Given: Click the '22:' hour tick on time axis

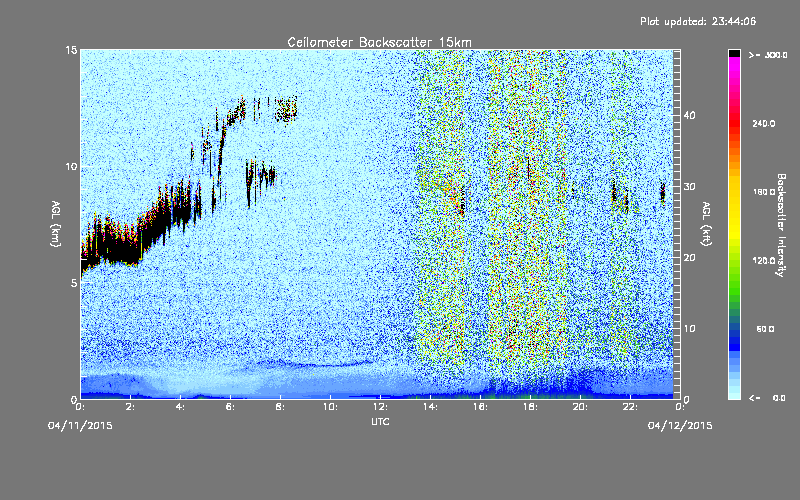Looking at the screenshot, I should [631, 407].
